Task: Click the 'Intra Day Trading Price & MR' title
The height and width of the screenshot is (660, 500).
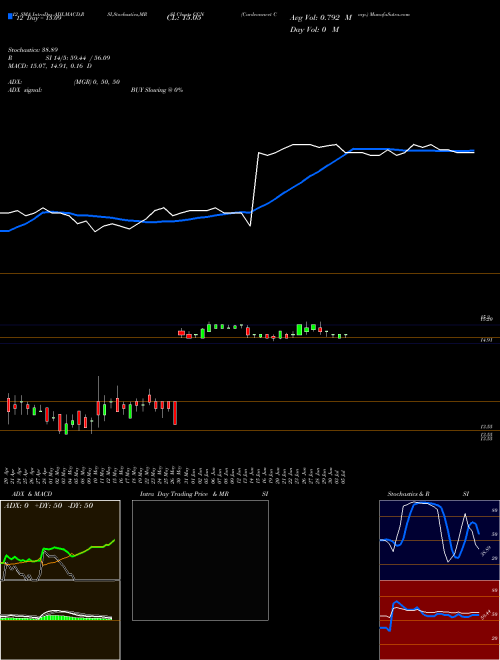Action: coord(184,494)
